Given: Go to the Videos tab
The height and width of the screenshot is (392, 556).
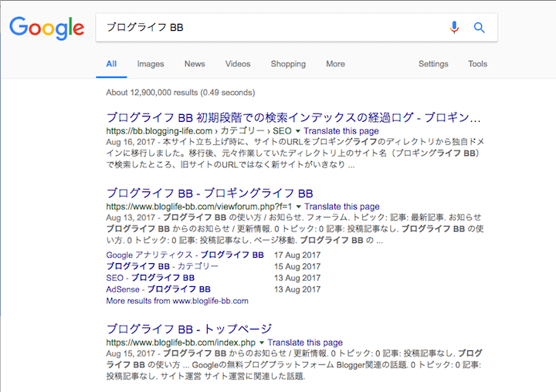Looking at the screenshot, I should point(238,64).
